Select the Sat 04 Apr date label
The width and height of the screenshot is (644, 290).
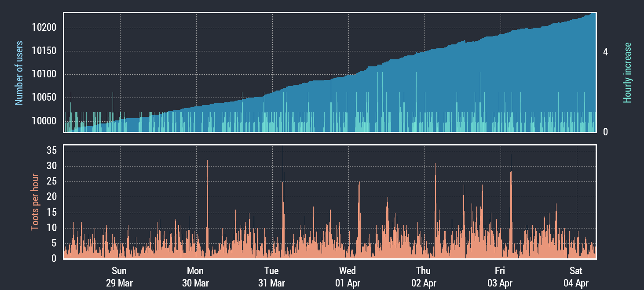coord(576,277)
